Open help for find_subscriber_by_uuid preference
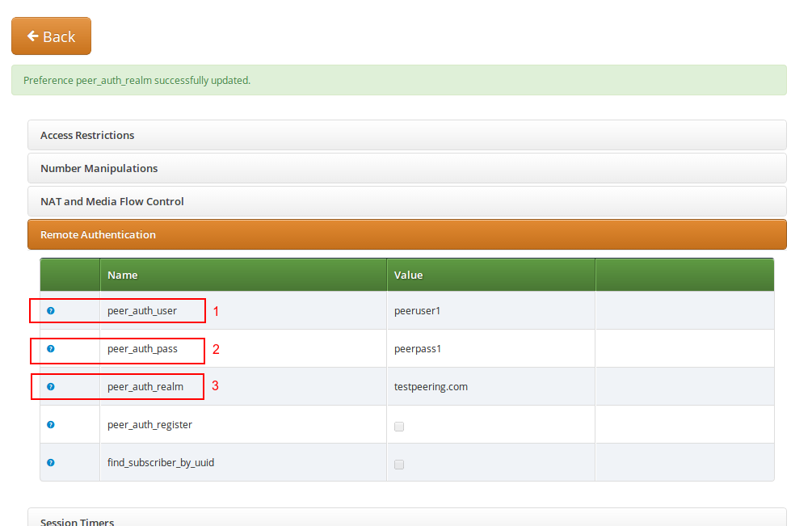The image size is (812, 526). coord(51,462)
